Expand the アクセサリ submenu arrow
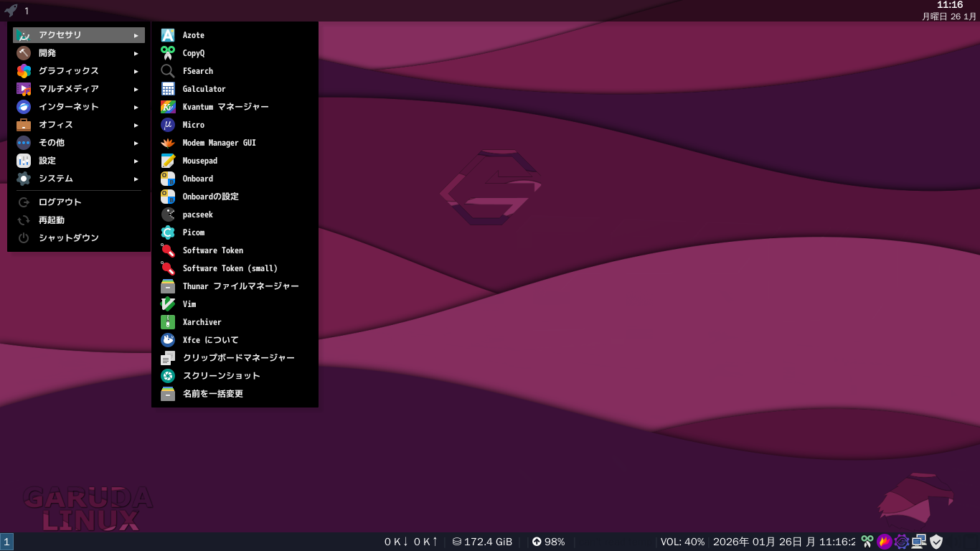 pos(136,35)
